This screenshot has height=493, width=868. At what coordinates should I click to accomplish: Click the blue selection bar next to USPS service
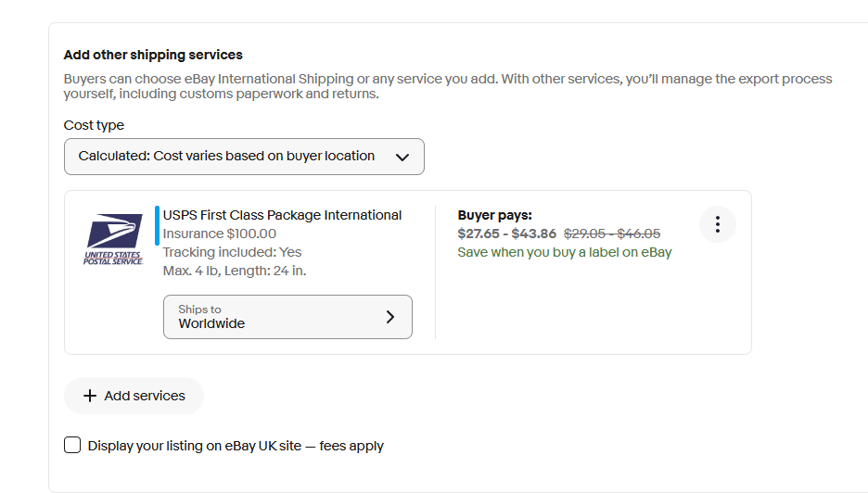click(158, 225)
